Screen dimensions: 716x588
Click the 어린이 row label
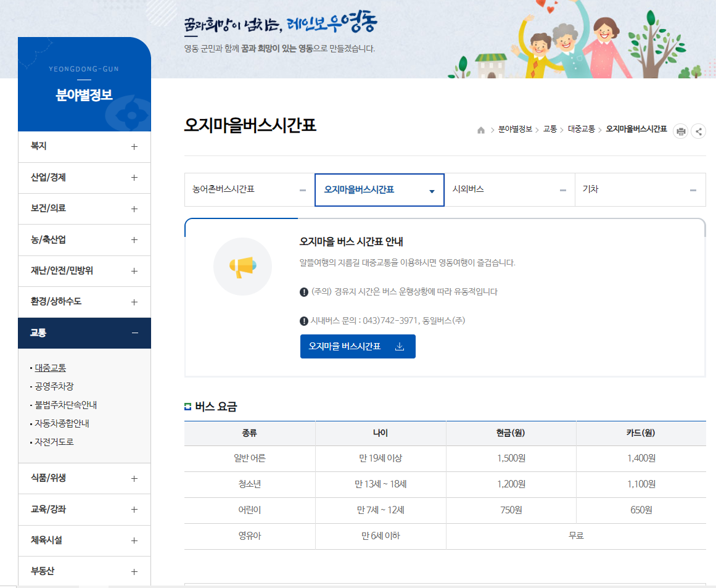(x=249, y=510)
